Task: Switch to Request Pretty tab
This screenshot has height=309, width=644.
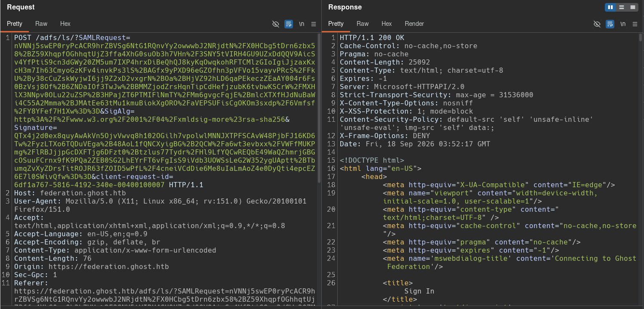Action: pos(15,24)
